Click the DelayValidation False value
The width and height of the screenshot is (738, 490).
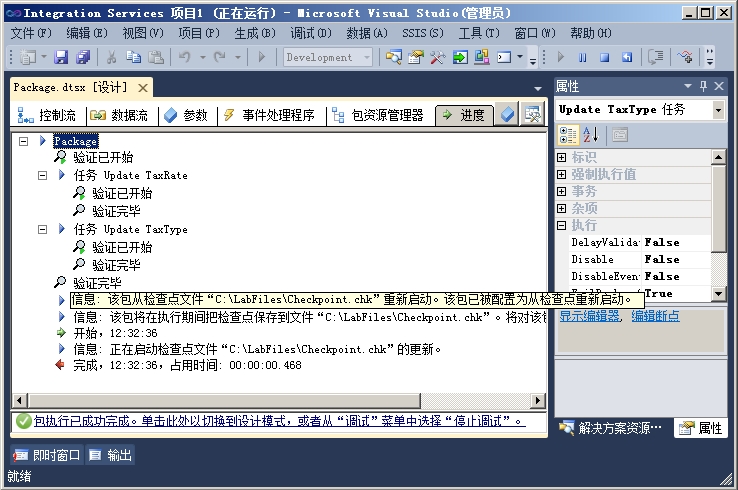click(x=676, y=242)
